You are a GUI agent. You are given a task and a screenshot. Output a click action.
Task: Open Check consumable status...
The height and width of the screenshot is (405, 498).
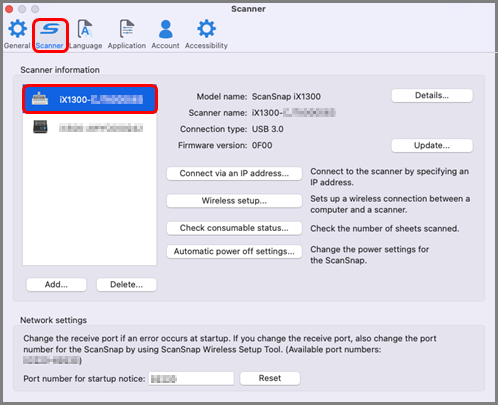234,228
